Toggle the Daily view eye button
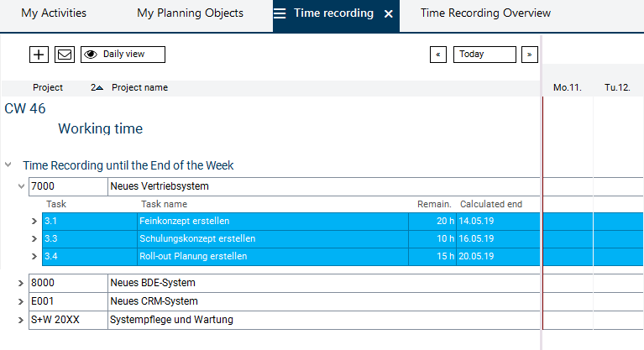Image resolution: width=644 pixels, height=350 pixels. click(123, 55)
